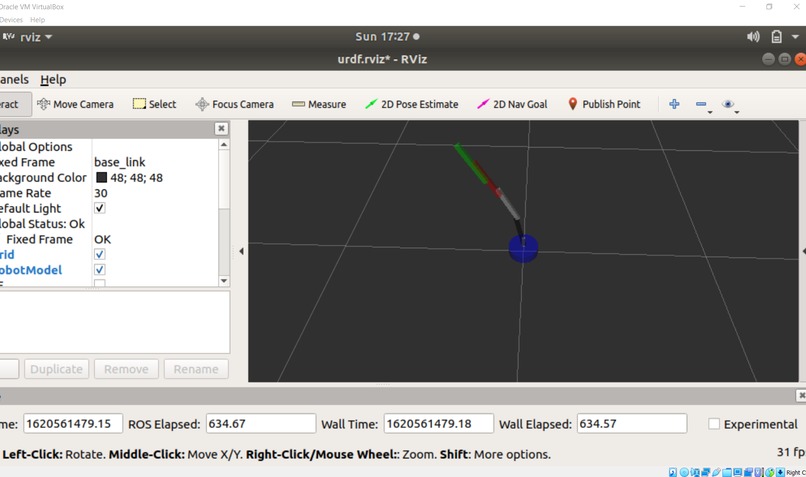This screenshot has height=477, width=806.
Task: Open the RViz Help menu
Action: [53, 80]
